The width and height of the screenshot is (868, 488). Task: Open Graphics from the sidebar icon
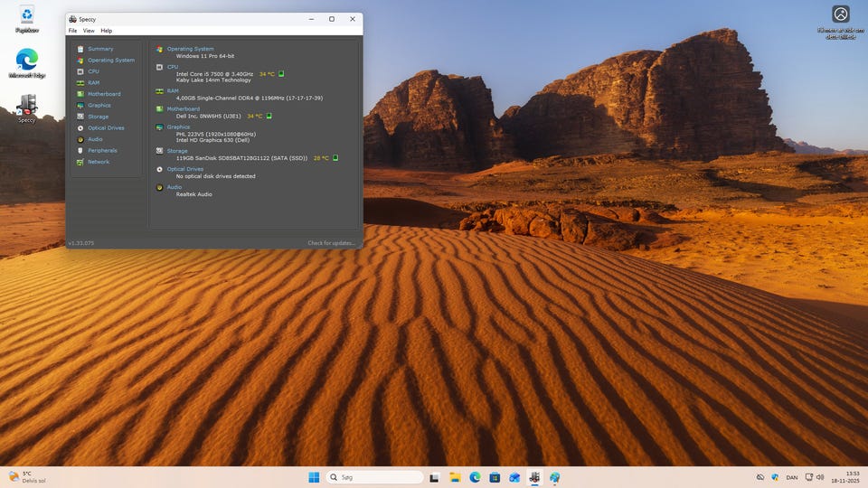click(x=80, y=105)
